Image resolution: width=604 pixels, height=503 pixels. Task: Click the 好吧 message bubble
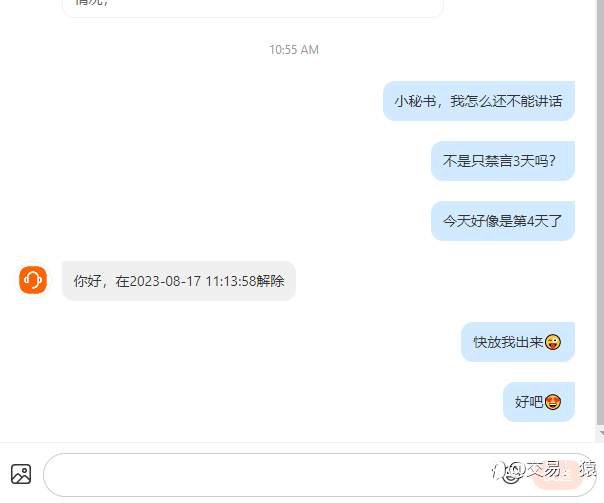tap(539, 402)
